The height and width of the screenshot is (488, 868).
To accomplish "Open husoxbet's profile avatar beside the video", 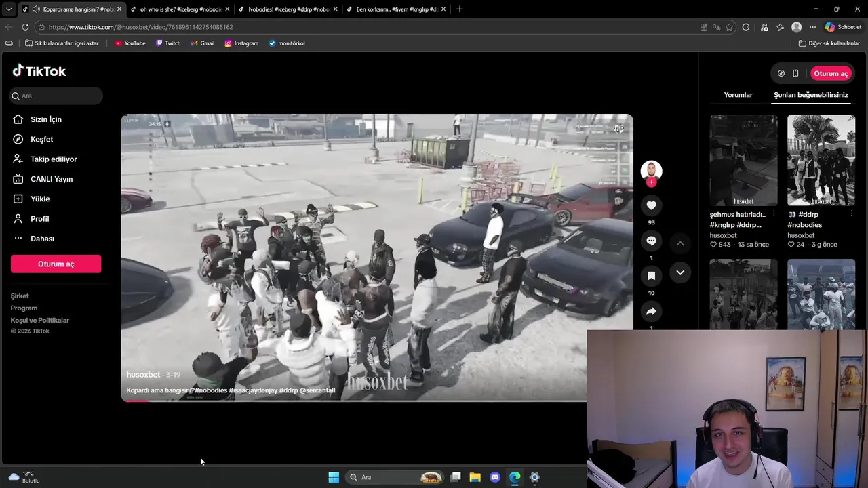I will [651, 170].
